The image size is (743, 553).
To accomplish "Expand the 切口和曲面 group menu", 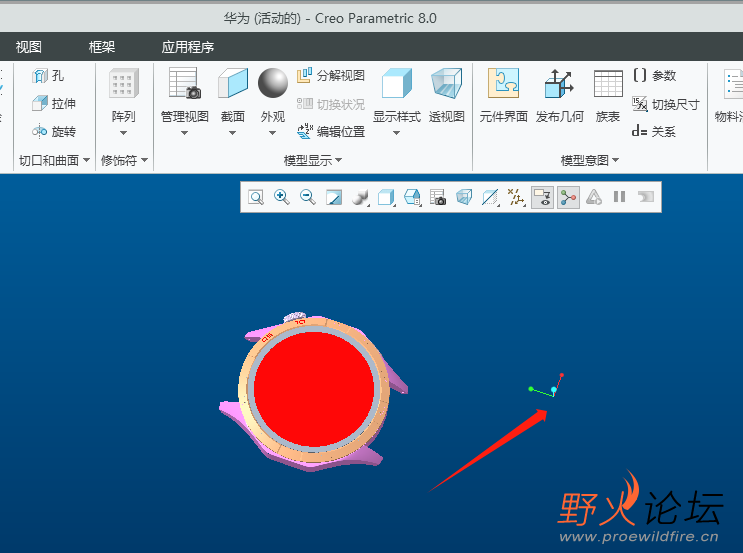I will click(x=54, y=161).
